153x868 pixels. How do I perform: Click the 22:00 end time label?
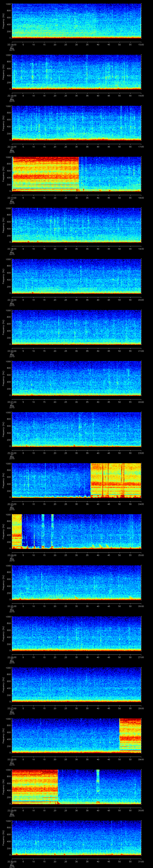click(141, 402)
